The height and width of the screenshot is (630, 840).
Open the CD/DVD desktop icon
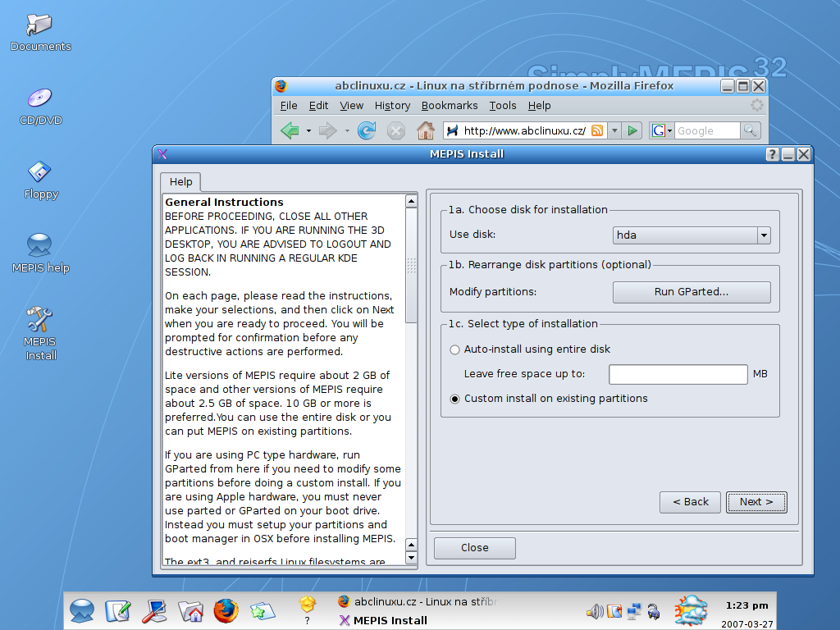tap(41, 107)
